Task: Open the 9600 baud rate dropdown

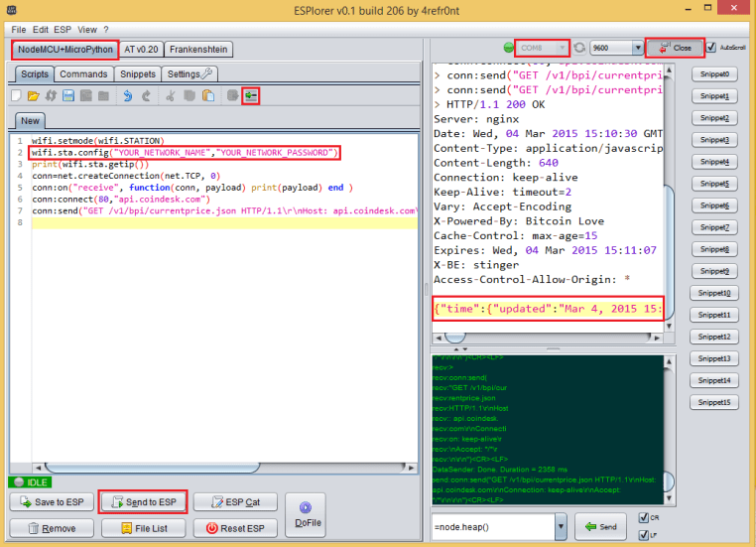Action: pyautogui.click(x=638, y=48)
